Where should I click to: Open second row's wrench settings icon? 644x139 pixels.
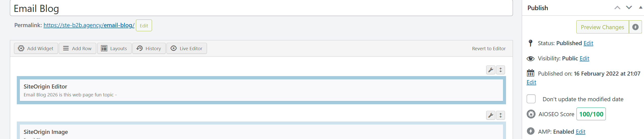pyautogui.click(x=491, y=115)
